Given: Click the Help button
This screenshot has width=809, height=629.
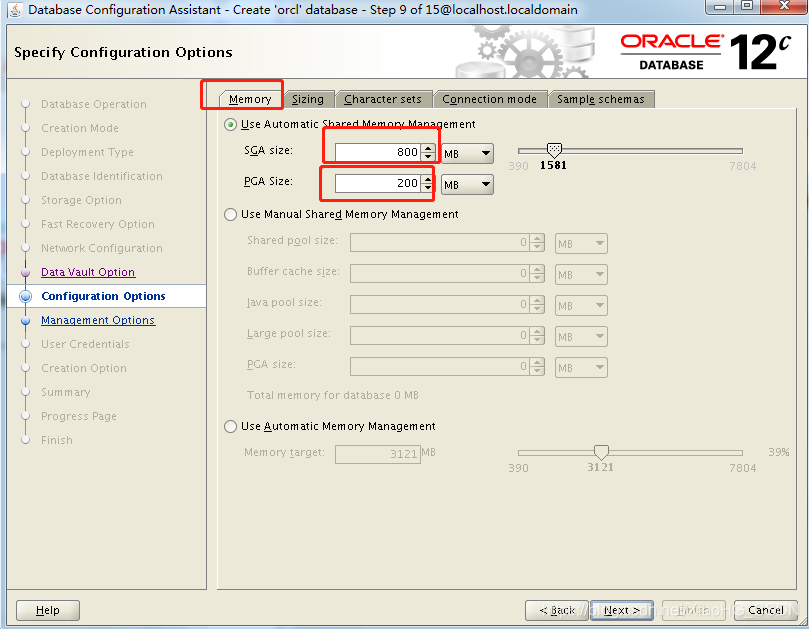Looking at the screenshot, I should [x=48, y=610].
